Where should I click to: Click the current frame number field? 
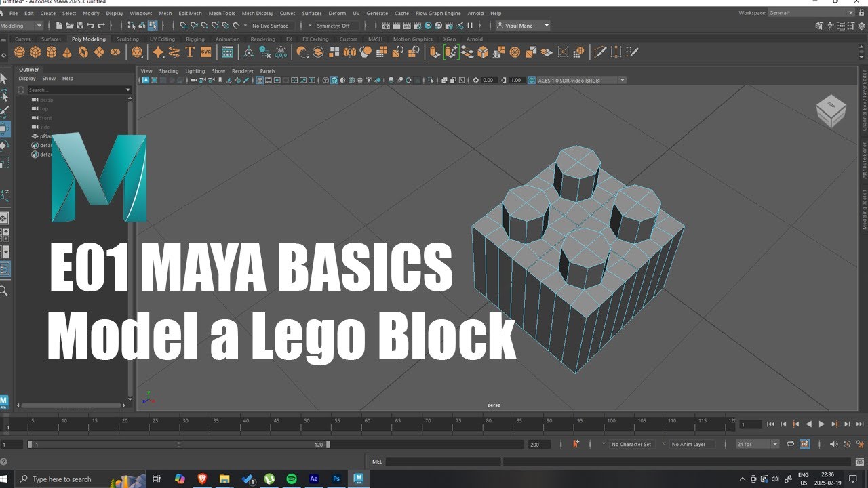[751, 424]
